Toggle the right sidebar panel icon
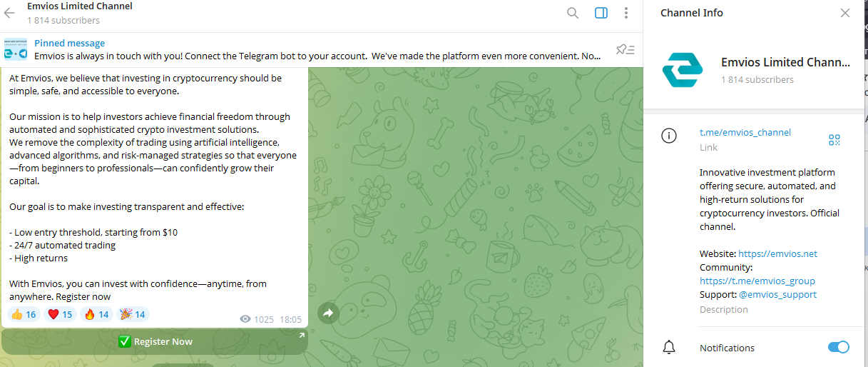The image size is (868, 367). click(601, 13)
